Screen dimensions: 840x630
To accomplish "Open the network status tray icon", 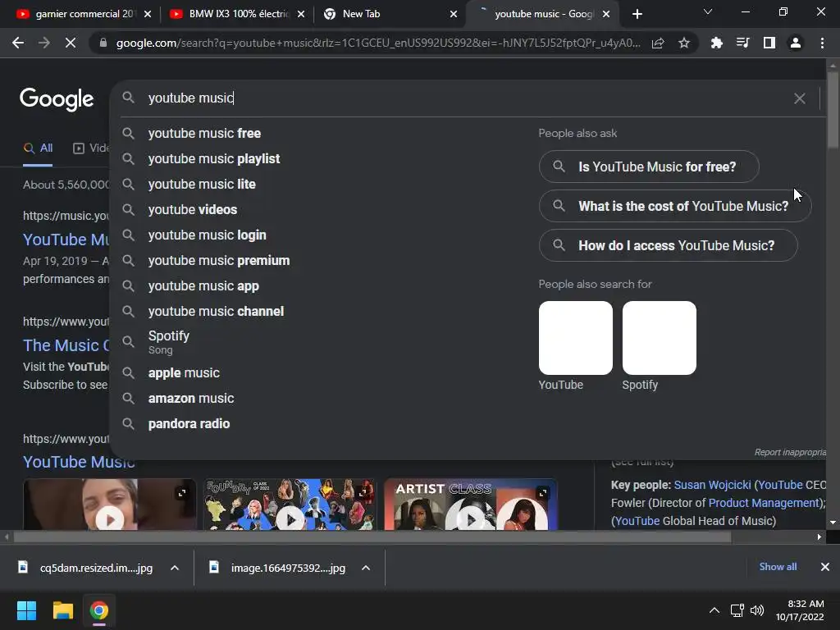I will pyautogui.click(x=737, y=610).
